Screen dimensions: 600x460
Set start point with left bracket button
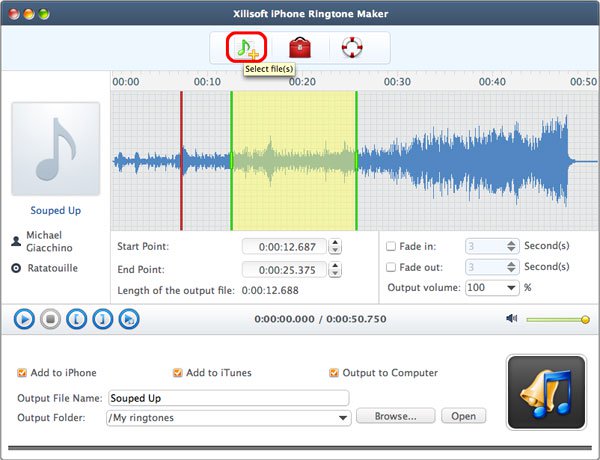point(76,319)
